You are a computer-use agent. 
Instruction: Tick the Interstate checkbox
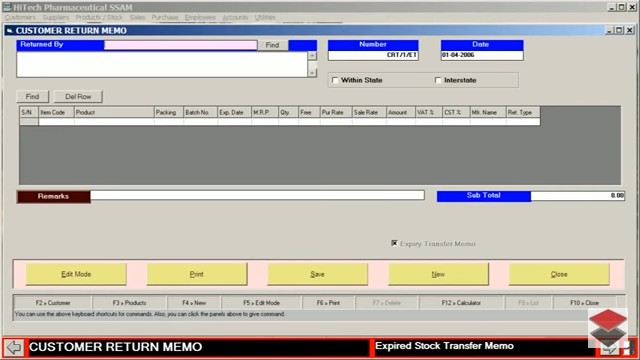coord(438,80)
